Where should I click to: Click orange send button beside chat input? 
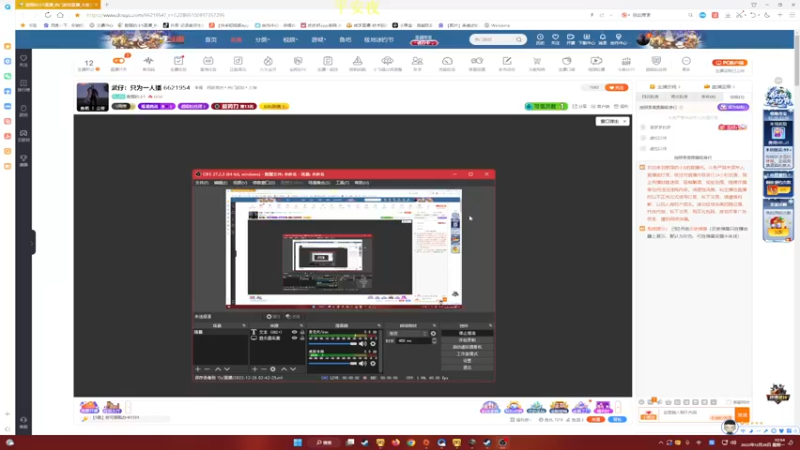coord(742,415)
